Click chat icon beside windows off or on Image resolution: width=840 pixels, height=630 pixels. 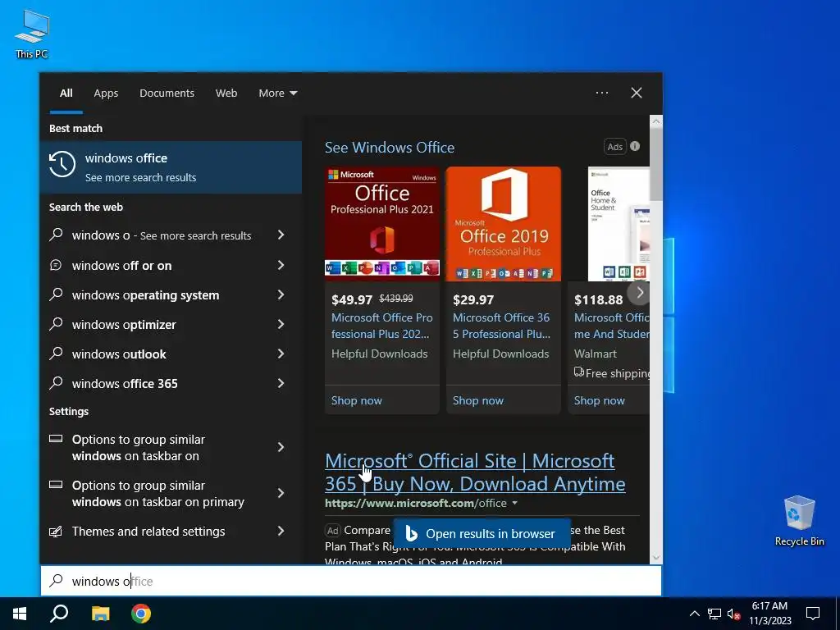pos(56,265)
